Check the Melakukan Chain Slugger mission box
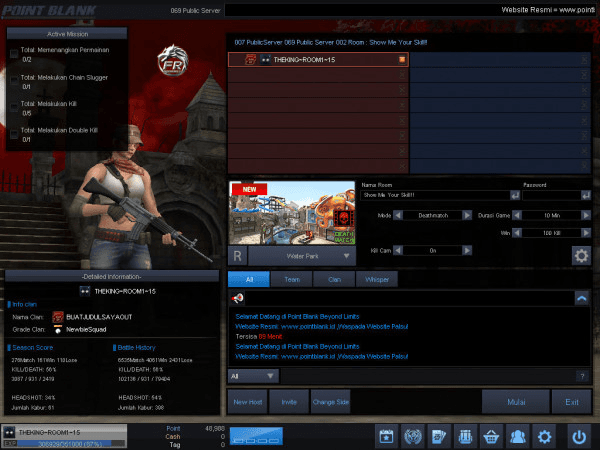This screenshot has width=600, height=450. [x=13, y=78]
